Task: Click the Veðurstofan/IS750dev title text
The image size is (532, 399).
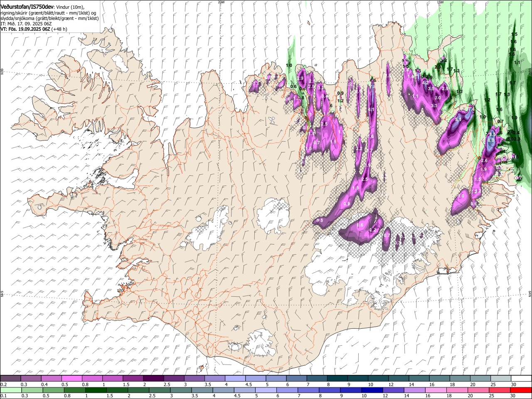Action: tap(27, 7)
